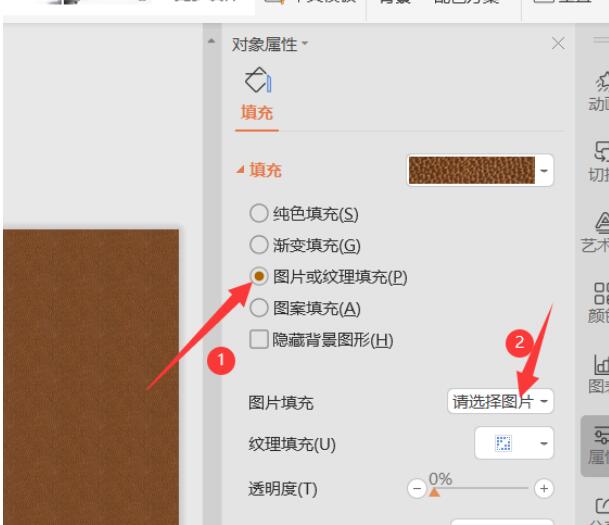
Task: Open the 对象属性 panel title dropdown
Action: click(x=304, y=43)
